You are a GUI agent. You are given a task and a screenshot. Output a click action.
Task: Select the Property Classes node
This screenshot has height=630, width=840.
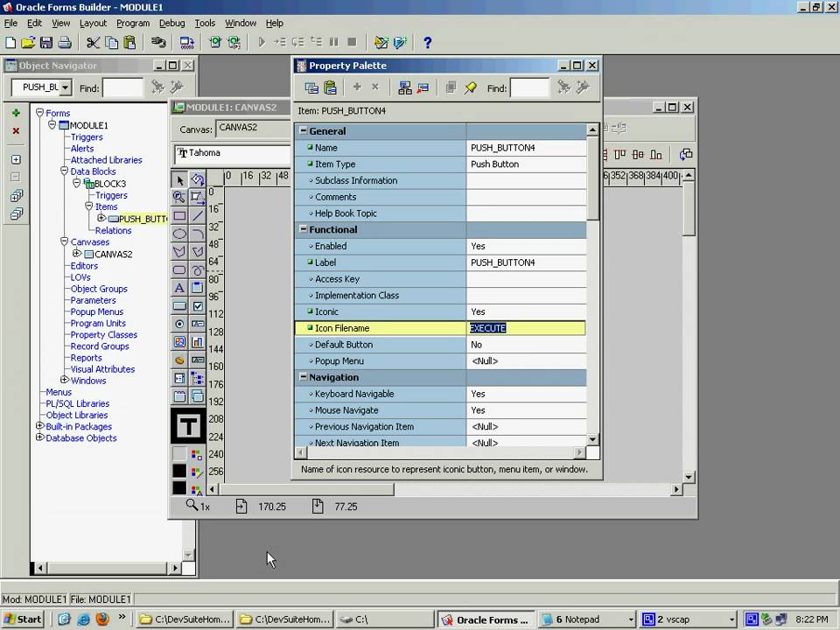click(x=104, y=335)
